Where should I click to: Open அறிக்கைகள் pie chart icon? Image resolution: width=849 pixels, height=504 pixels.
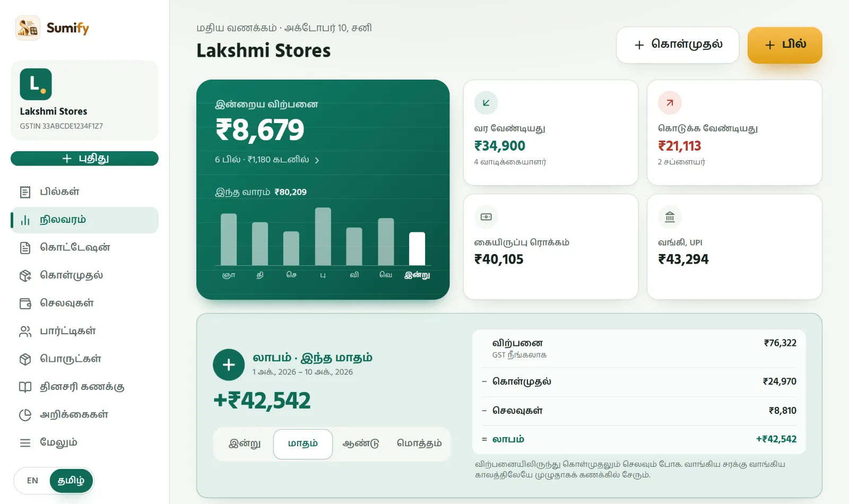[25, 415]
